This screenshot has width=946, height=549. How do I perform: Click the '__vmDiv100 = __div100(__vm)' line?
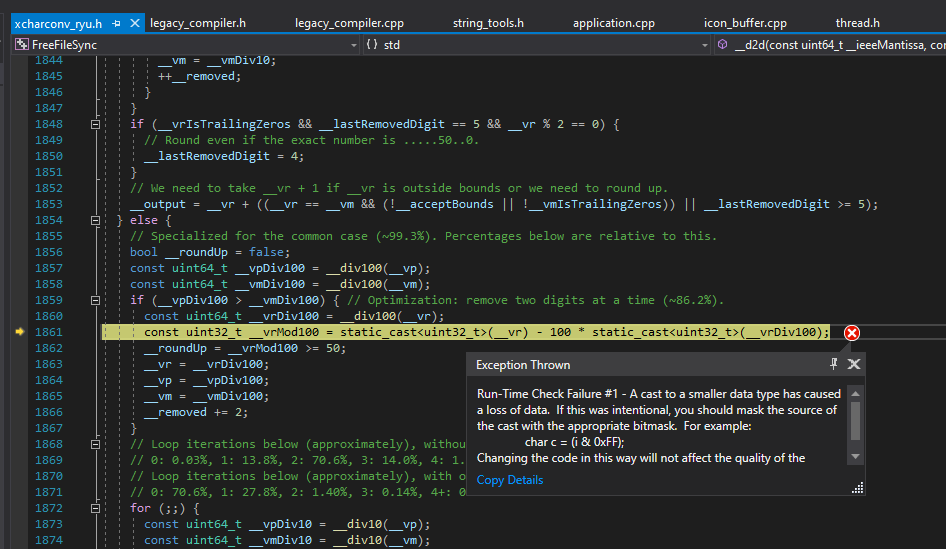coord(280,284)
